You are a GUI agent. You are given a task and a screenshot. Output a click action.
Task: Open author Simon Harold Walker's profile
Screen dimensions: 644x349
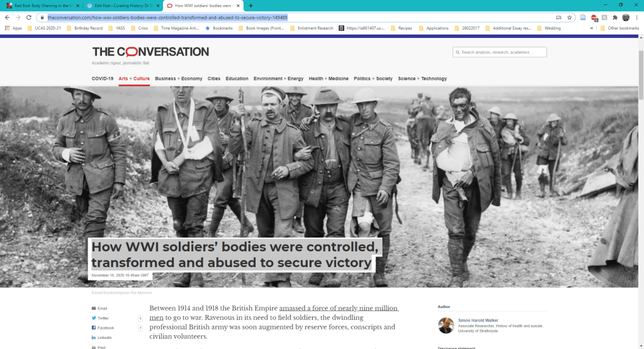pos(478,320)
